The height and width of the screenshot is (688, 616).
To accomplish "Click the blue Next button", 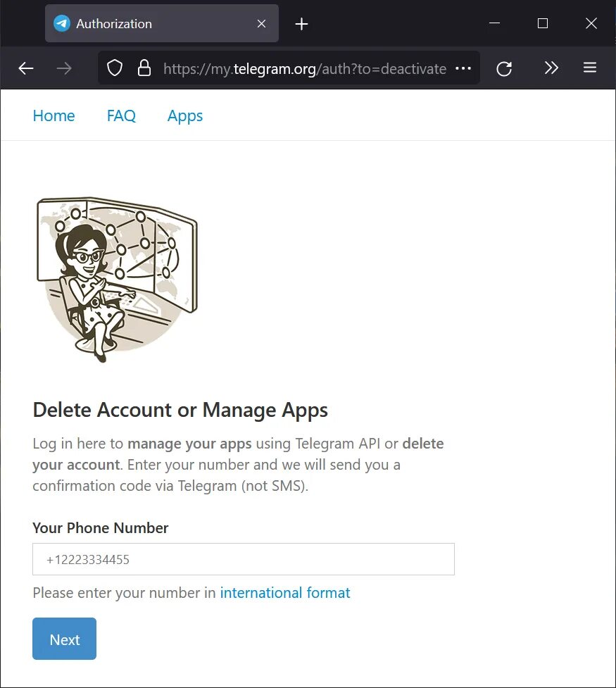I will point(65,639).
